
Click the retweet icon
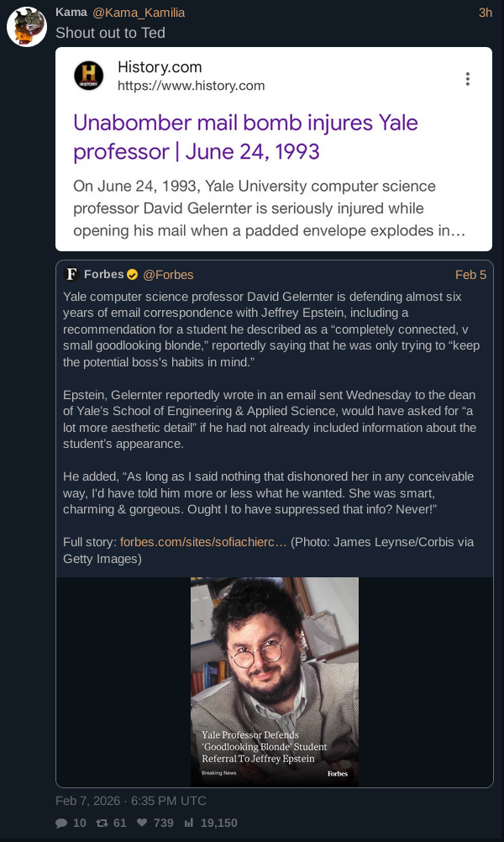coord(102,823)
